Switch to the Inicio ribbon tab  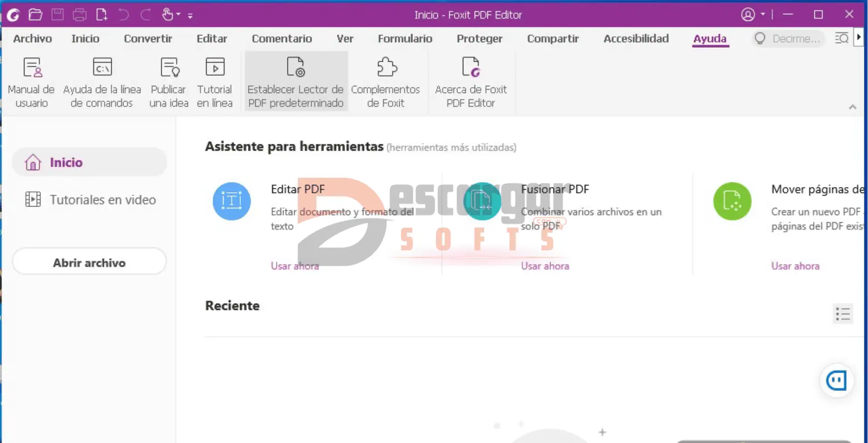coord(85,39)
